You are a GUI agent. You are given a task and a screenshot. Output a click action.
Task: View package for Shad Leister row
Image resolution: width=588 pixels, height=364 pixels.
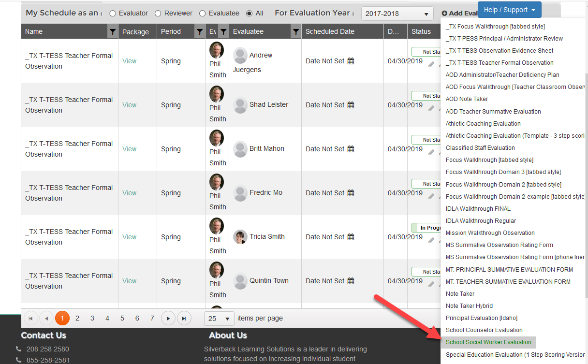129,105
